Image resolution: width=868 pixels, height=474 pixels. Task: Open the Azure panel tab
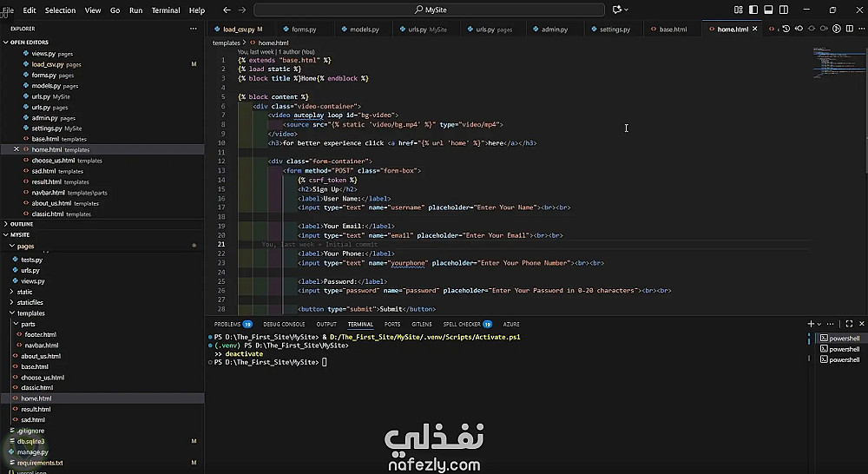tap(511, 325)
